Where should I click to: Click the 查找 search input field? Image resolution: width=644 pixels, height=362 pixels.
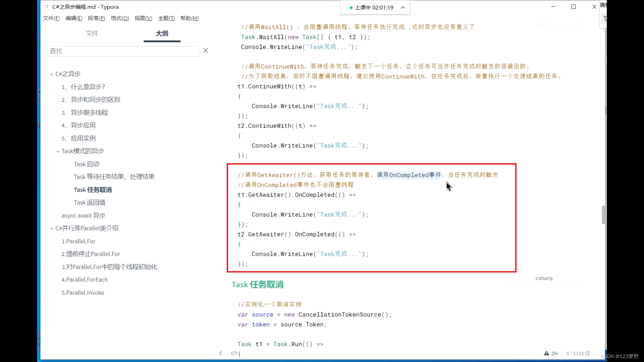tap(123, 51)
